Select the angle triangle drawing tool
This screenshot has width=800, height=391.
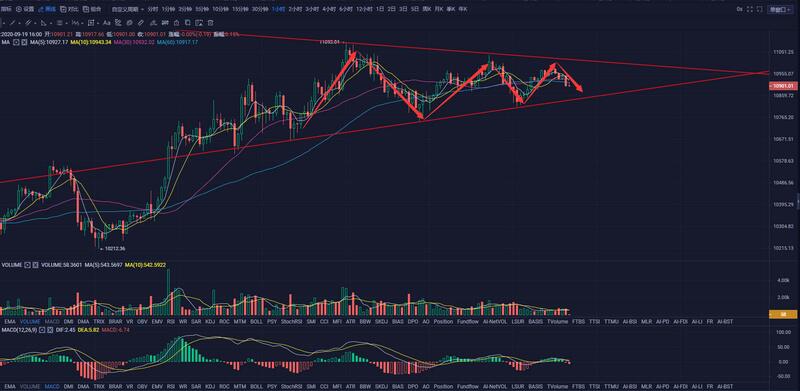[x=43, y=22]
